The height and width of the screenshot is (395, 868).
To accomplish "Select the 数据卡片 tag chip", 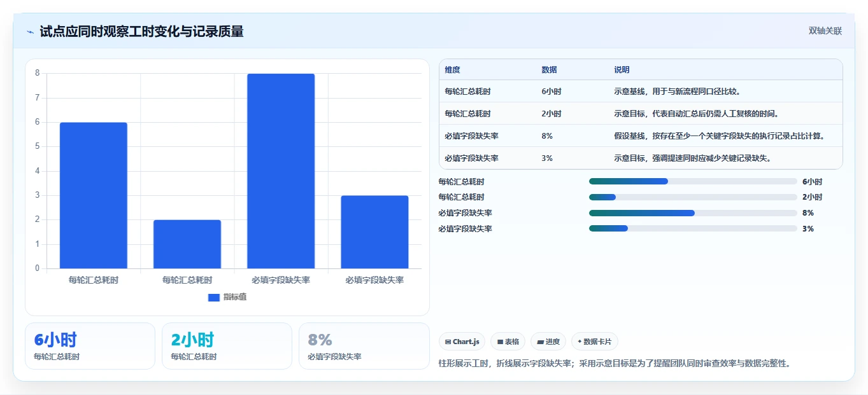I will coord(595,342).
